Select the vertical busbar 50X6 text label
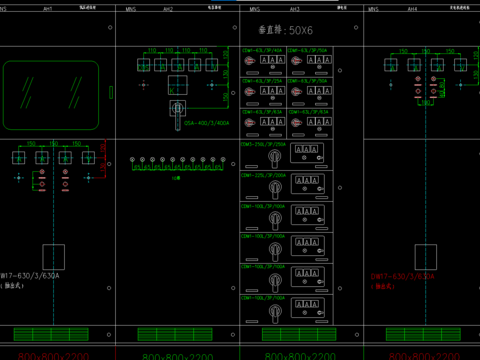This screenshot has height=360, width=480. pos(286,30)
